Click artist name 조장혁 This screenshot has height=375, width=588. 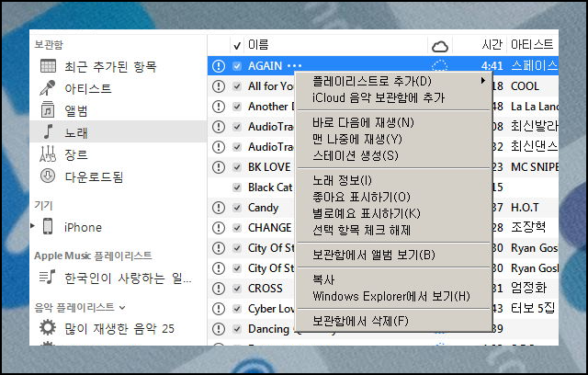[x=528, y=227]
